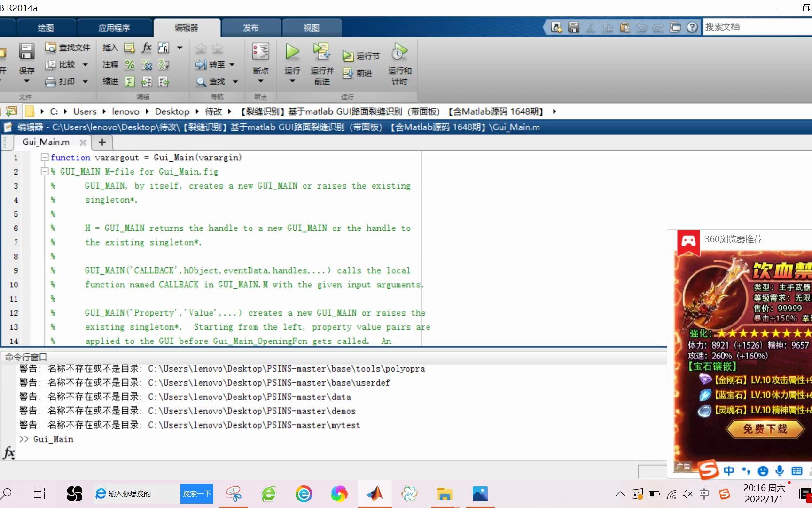Collapse the function fold on line 1
812x508 pixels.
[x=45, y=158]
